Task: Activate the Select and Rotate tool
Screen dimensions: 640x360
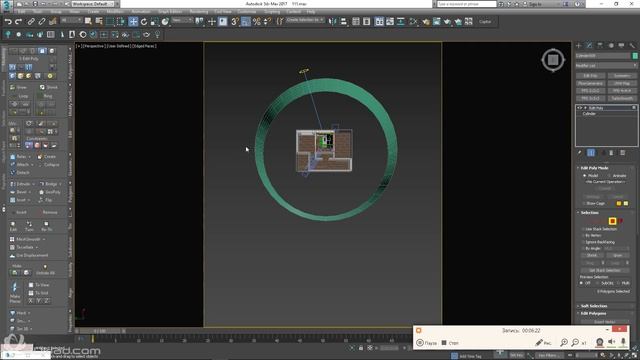Action: tap(144, 22)
